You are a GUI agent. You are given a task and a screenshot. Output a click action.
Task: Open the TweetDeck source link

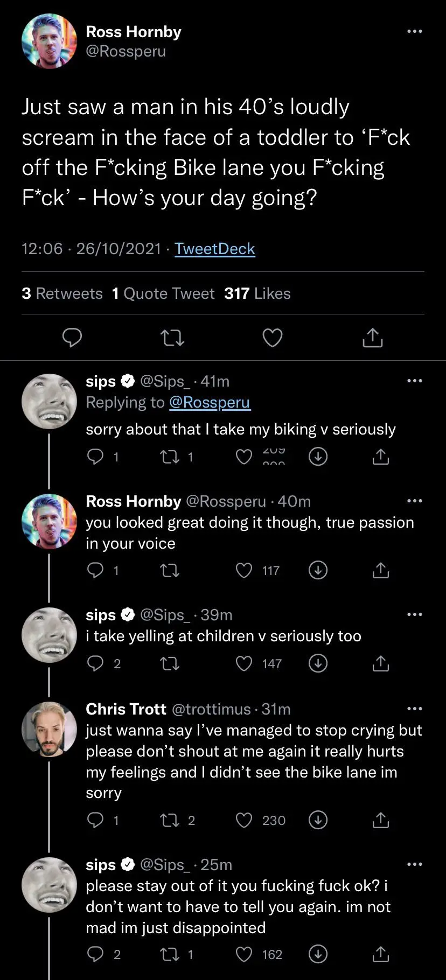click(214, 249)
